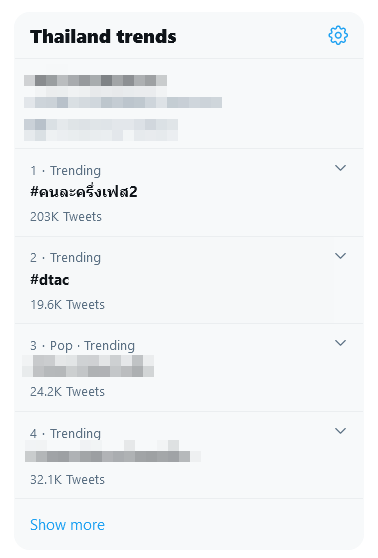Expand chevron for the Pop trending item
Viewport: 378px width, 558px height.
341,343
